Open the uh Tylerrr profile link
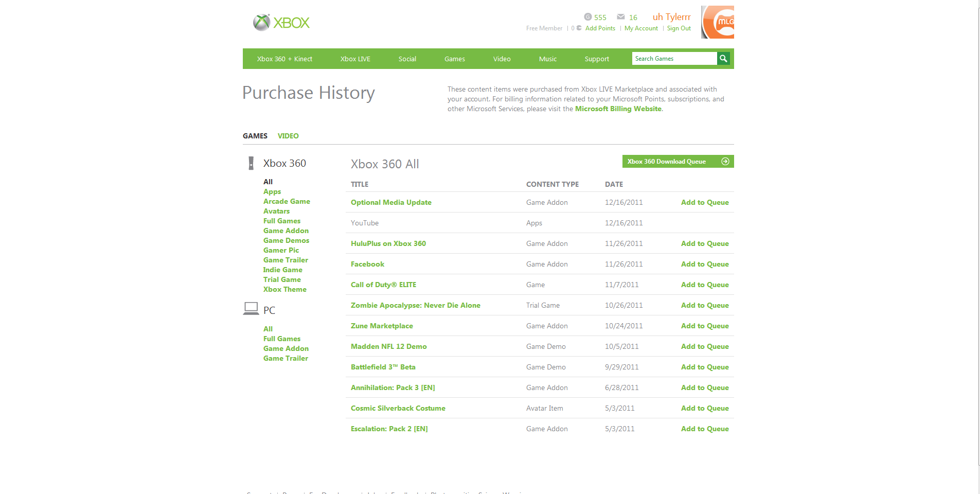 (x=672, y=17)
